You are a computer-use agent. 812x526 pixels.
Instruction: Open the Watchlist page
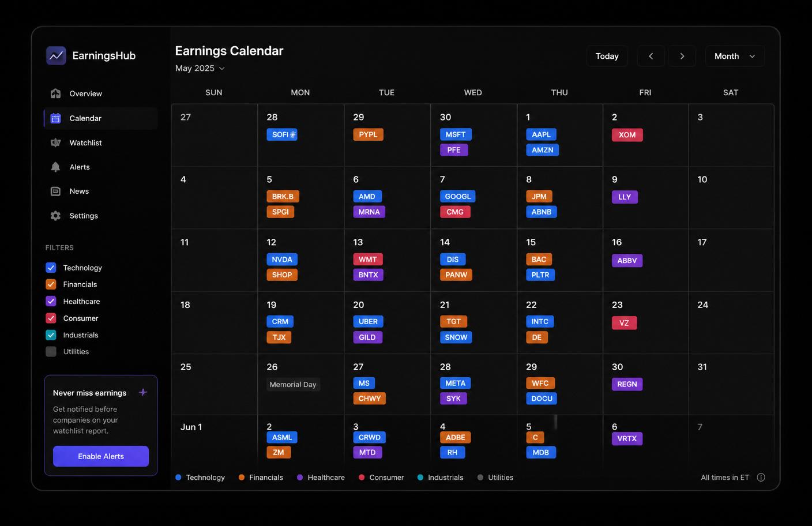tap(100, 142)
